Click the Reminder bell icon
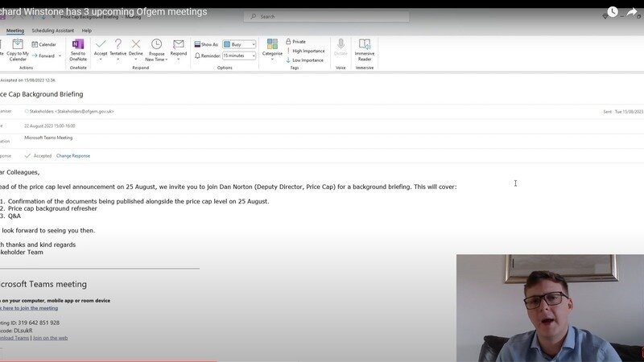The image size is (644, 362). (197, 56)
